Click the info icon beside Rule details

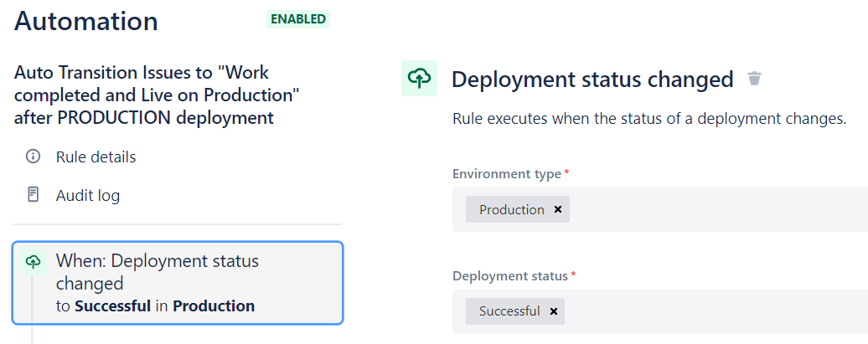pos(34,157)
